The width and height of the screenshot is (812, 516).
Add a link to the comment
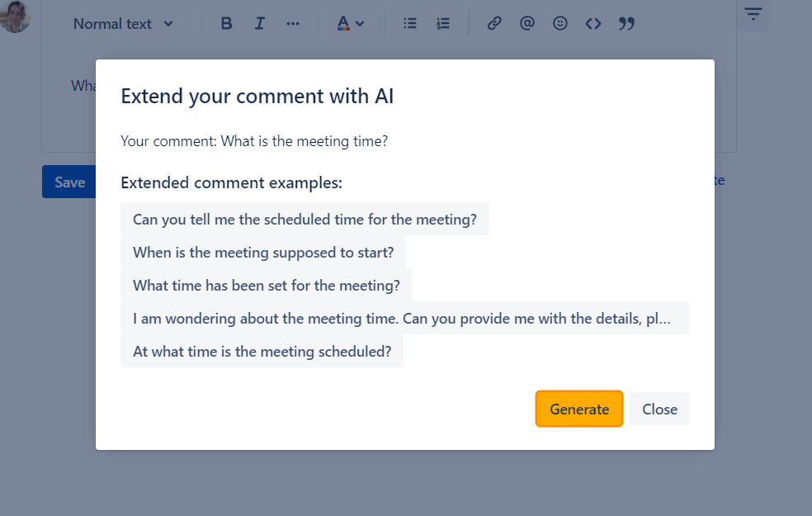[494, 24]
